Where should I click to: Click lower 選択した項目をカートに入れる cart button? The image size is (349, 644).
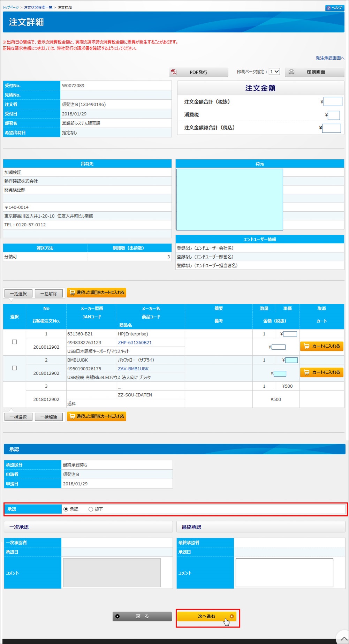click(97, 416)
